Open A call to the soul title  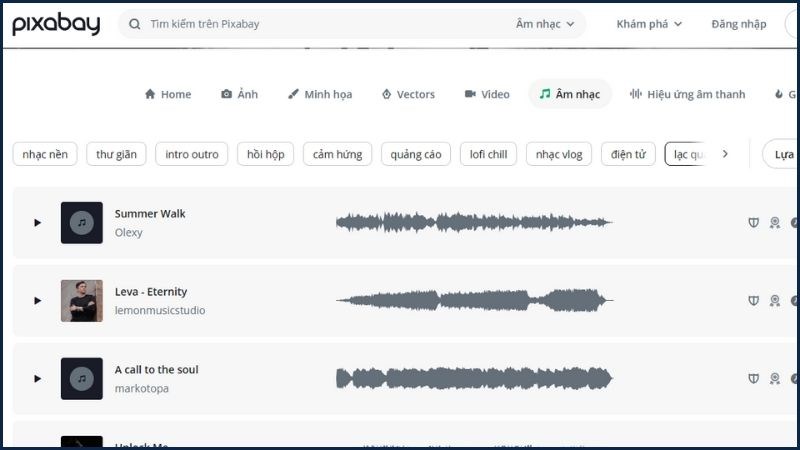pyautogui.click(x=157, y=370)
